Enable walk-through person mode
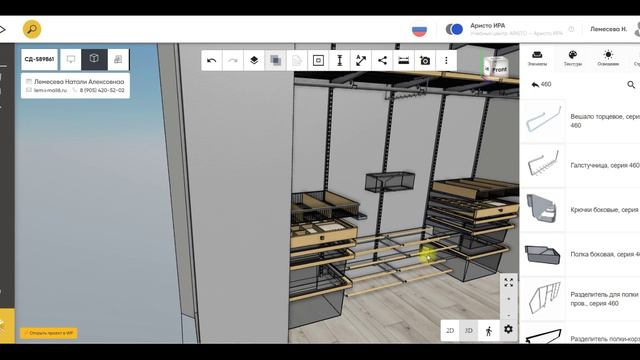Image resolution: width=640 pixels, height=360 pixels. (x=488, y=331)
